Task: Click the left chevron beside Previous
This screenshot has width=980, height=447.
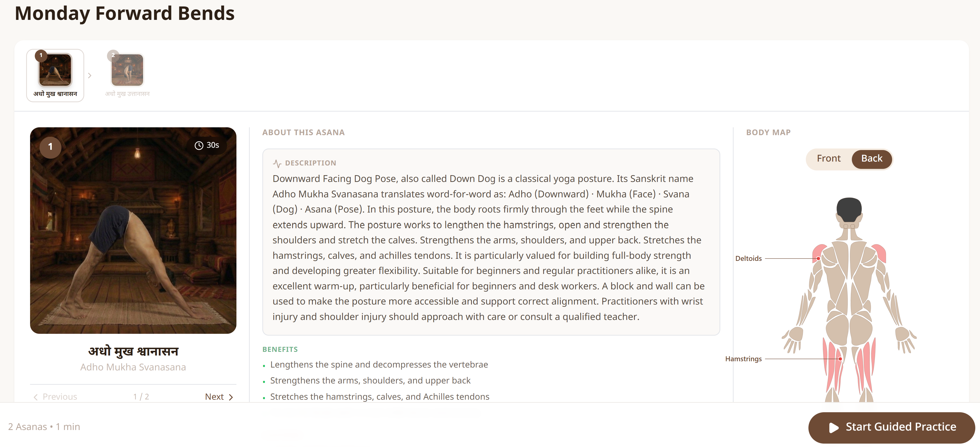Action: click(36, 397)
